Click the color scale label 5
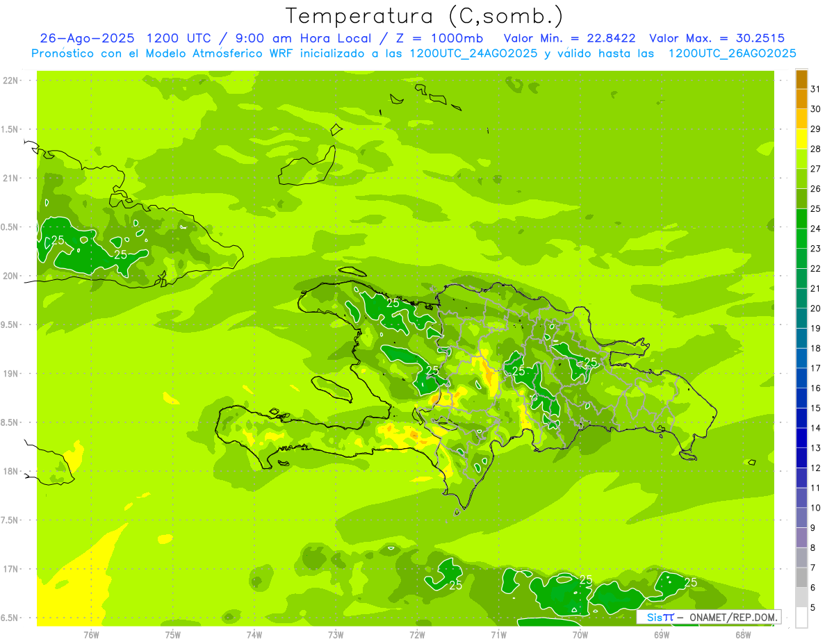 [814, 607]
